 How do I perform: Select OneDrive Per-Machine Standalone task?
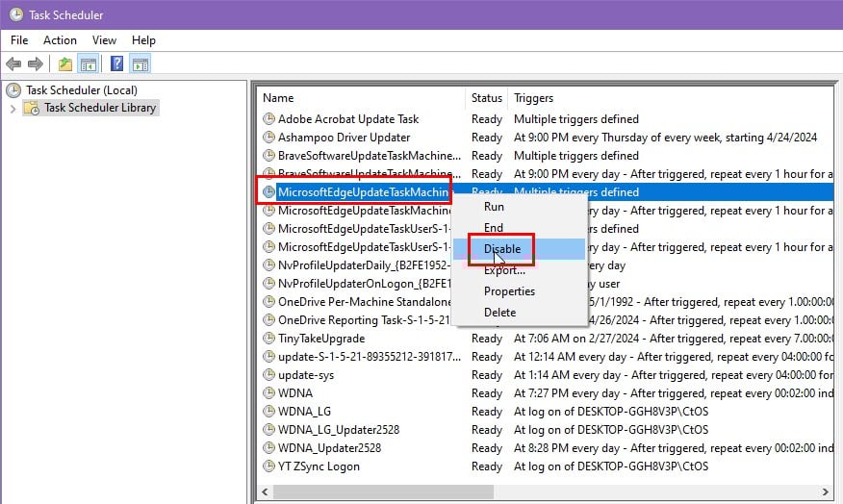click(x=364, y=301)
